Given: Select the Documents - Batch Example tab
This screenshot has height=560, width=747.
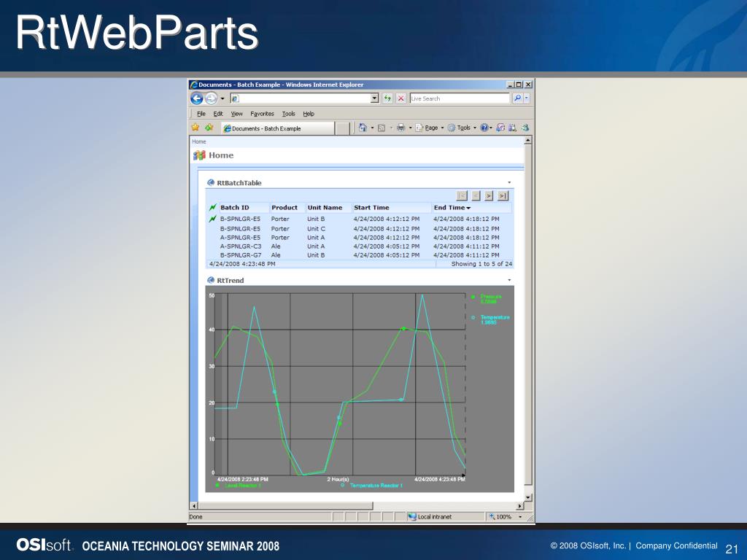Looking at the screenshot, I should [x=277, y=128].
